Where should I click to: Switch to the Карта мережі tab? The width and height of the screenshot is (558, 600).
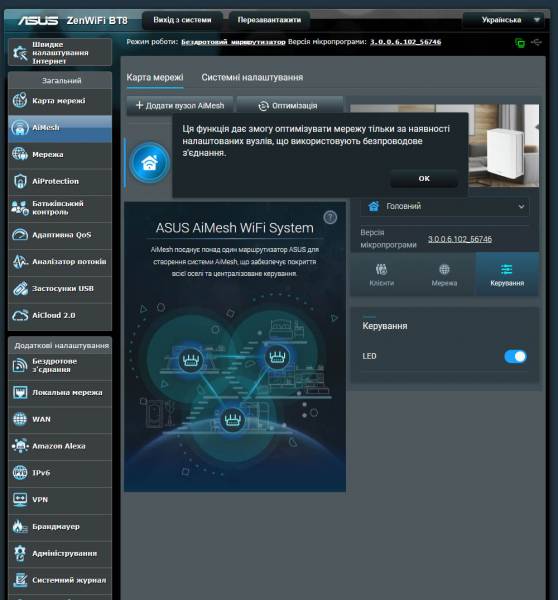155,77
